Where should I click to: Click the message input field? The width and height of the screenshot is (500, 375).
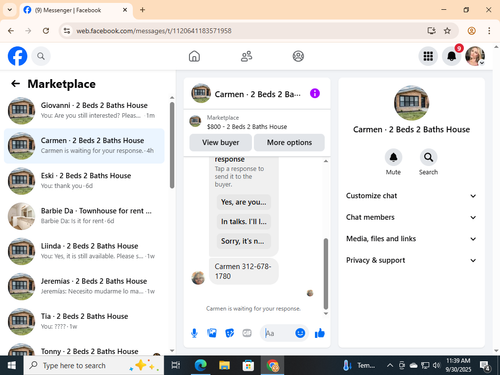[x=278, y=333]
